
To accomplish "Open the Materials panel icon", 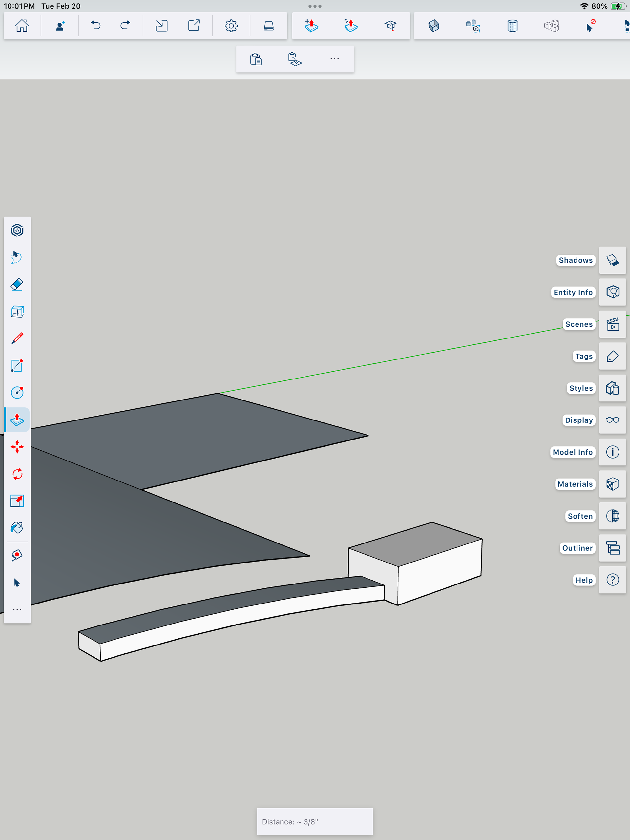I will coord(613,484).
